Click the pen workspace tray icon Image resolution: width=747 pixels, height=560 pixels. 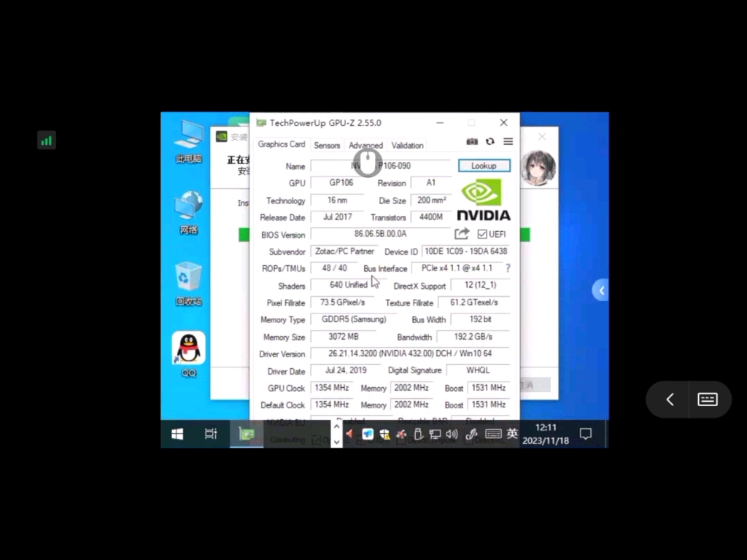(471, 434)
